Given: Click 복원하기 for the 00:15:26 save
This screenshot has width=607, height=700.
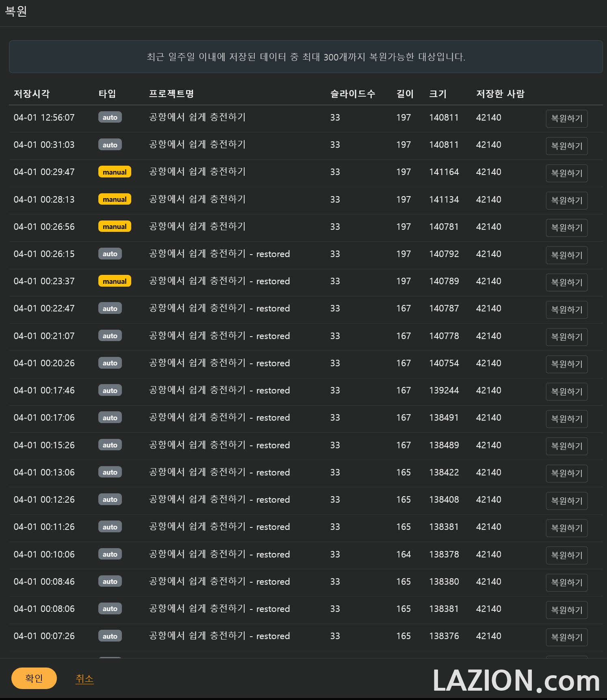Looking at the screenshot, I should coord(566,446).
